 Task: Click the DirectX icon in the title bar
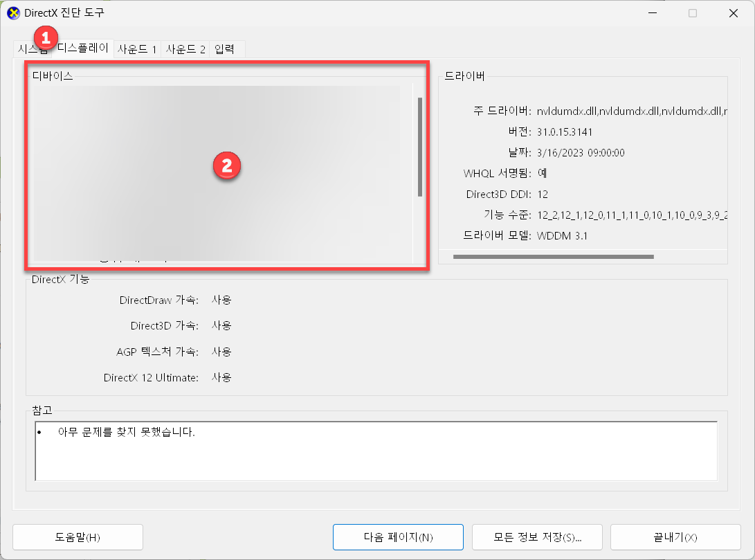point(14,12)
